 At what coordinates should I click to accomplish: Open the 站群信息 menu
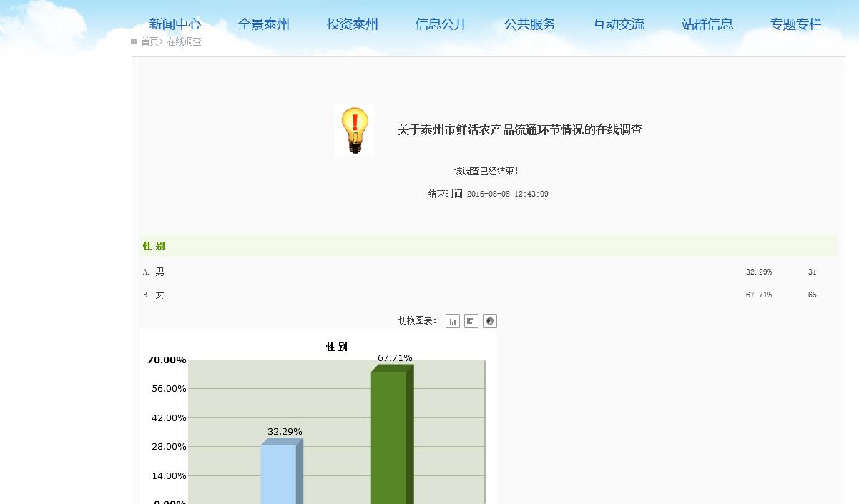707,24
